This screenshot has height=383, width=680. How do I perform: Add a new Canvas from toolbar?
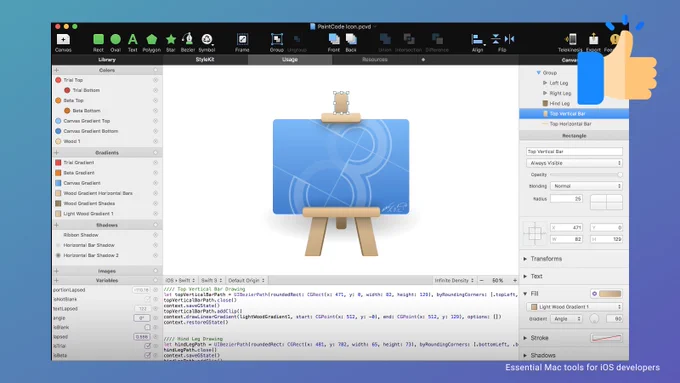(63, 43)
